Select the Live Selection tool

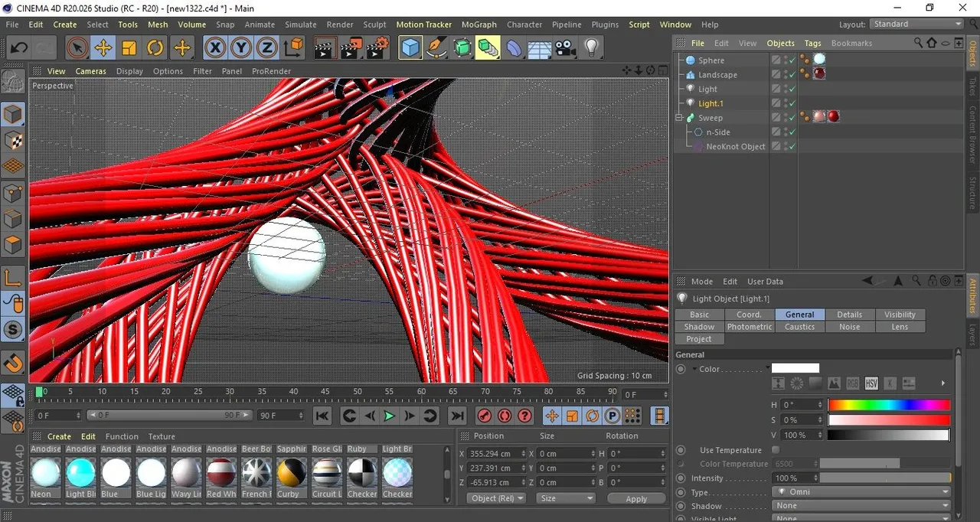pos(77,48)
